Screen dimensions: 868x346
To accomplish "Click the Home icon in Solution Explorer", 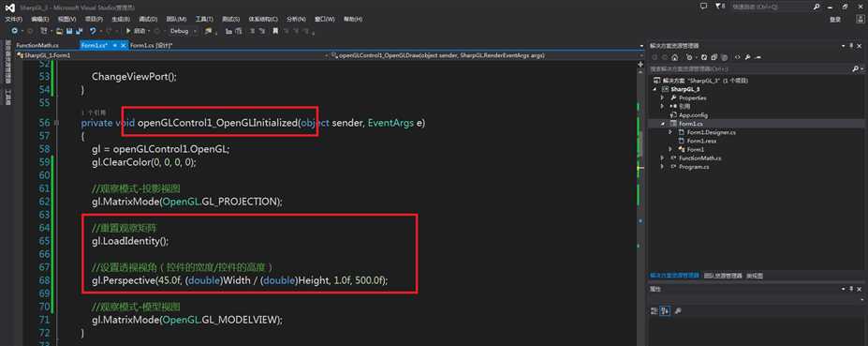I will pyautogui.click(x=674, y=57).
